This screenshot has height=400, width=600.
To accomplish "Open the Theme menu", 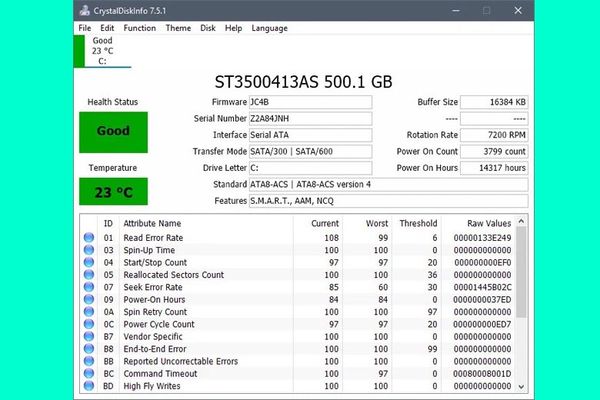I will click(178, 28).
